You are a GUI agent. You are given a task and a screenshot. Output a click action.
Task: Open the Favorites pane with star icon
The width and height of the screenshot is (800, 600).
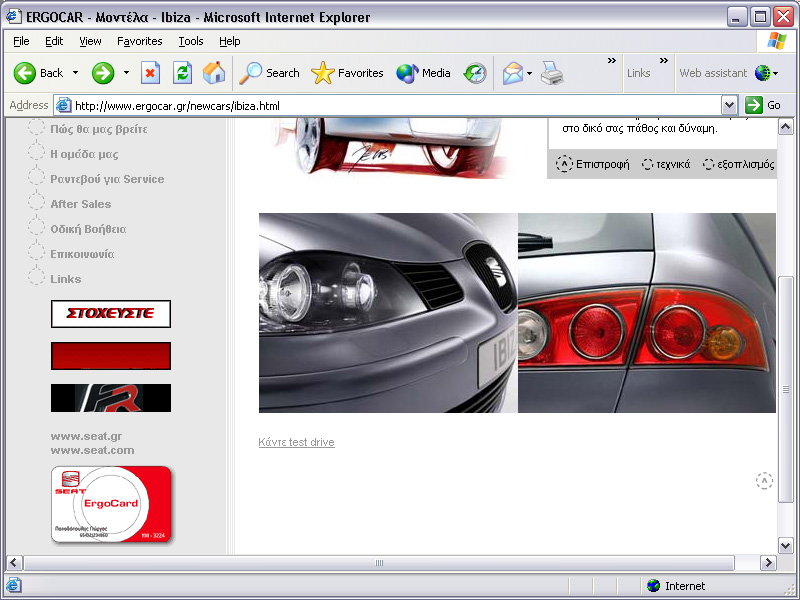347,73
